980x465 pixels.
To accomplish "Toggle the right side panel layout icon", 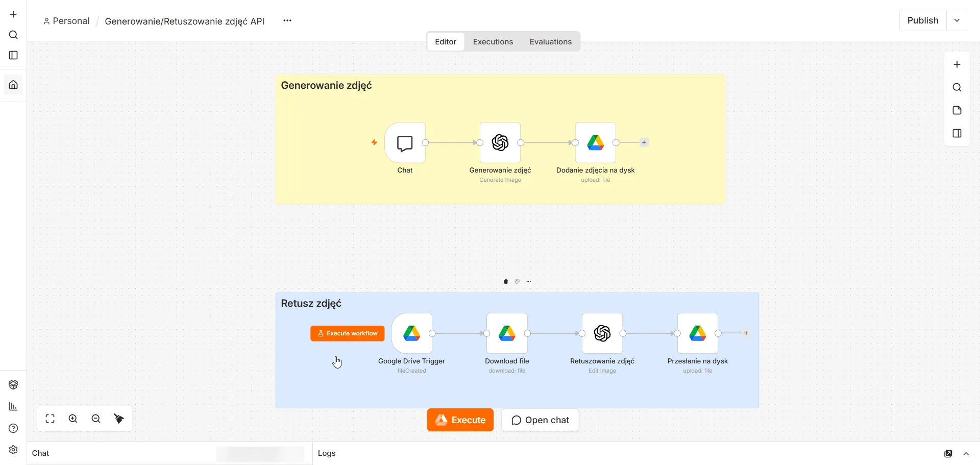I will click(x=957, y=133).
